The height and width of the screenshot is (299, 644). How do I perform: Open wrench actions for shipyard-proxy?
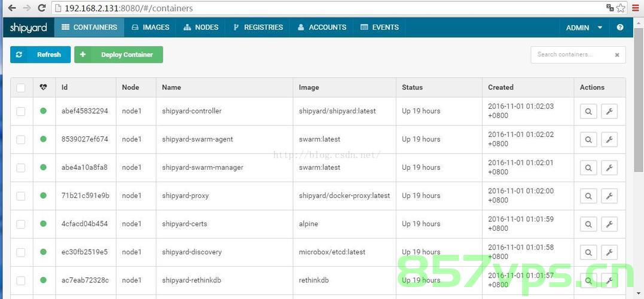point(609,196)
